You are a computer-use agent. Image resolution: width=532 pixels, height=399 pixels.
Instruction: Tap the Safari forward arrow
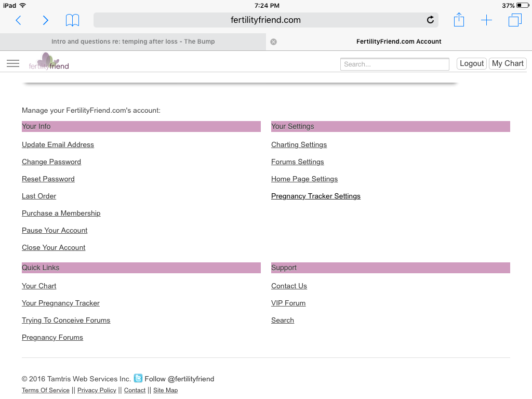46,20
